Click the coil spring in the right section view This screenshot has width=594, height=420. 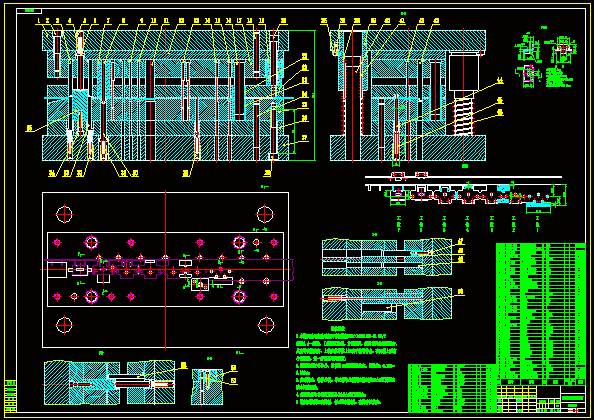[x=464, y=114]
